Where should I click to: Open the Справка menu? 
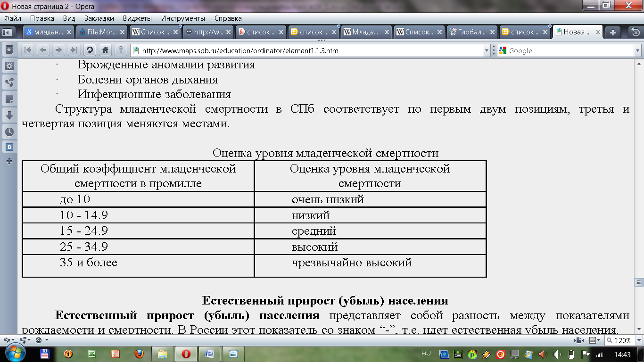click(x=228, y=18)
